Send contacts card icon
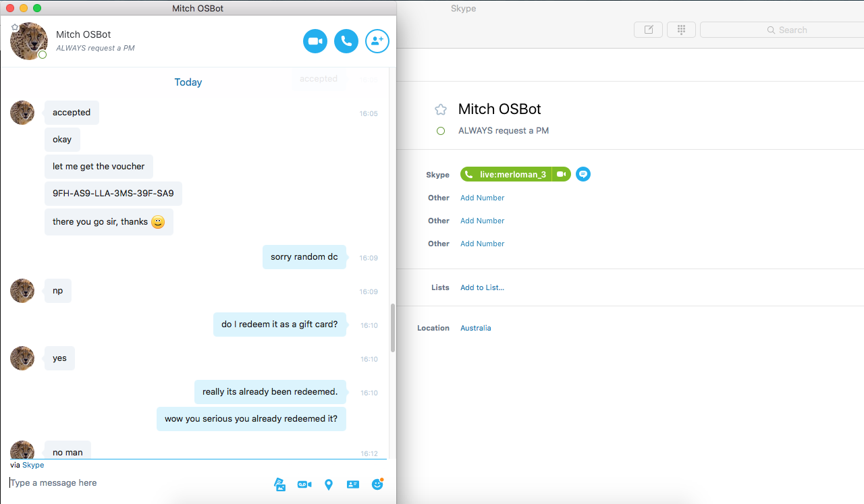This screenshot has width=864, height=504. (352, 484)
